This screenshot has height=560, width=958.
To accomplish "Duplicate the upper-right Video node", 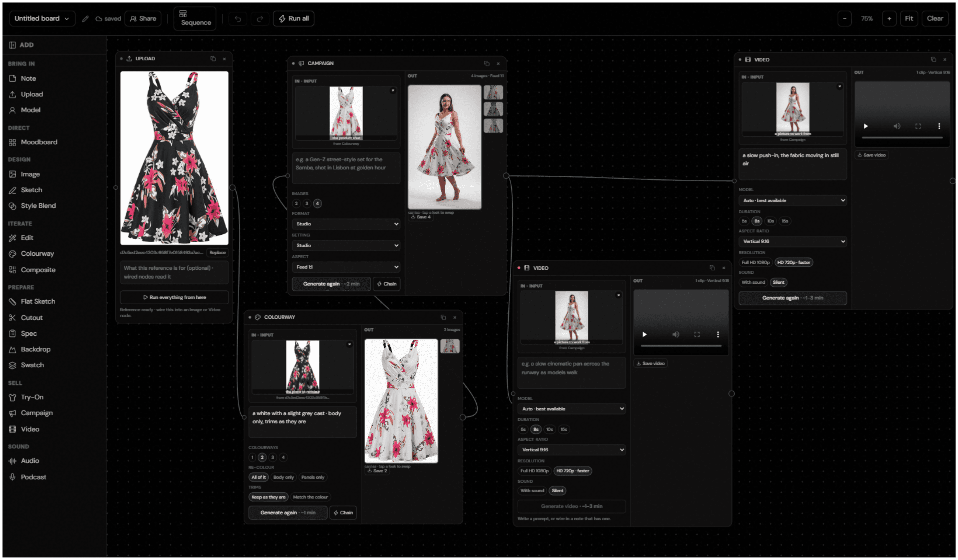I will tap(933, 60).
